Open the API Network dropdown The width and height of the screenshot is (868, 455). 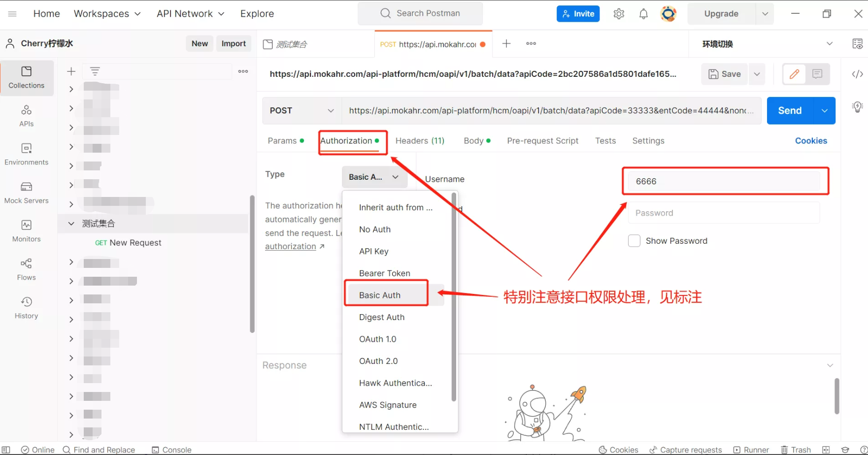click(x=191, y=14)
